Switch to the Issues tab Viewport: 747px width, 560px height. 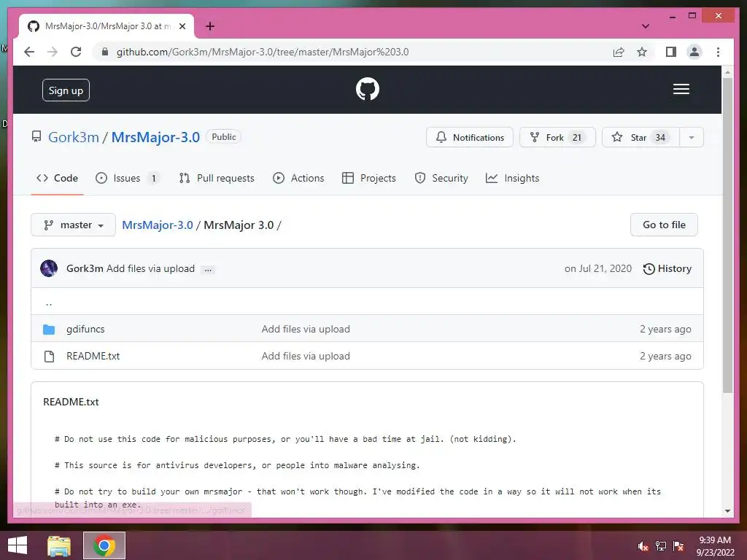point(127,178)
